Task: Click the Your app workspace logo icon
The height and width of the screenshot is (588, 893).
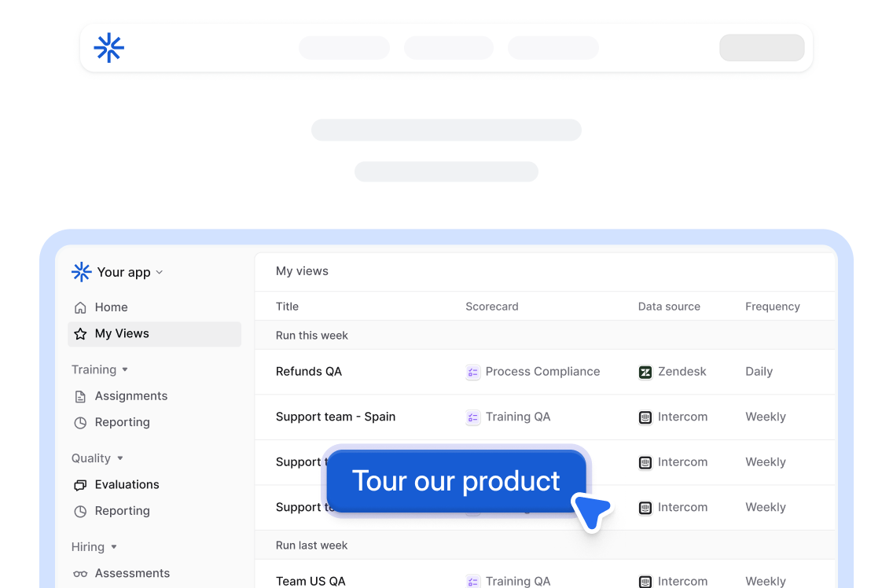Action: pos(81,271)
